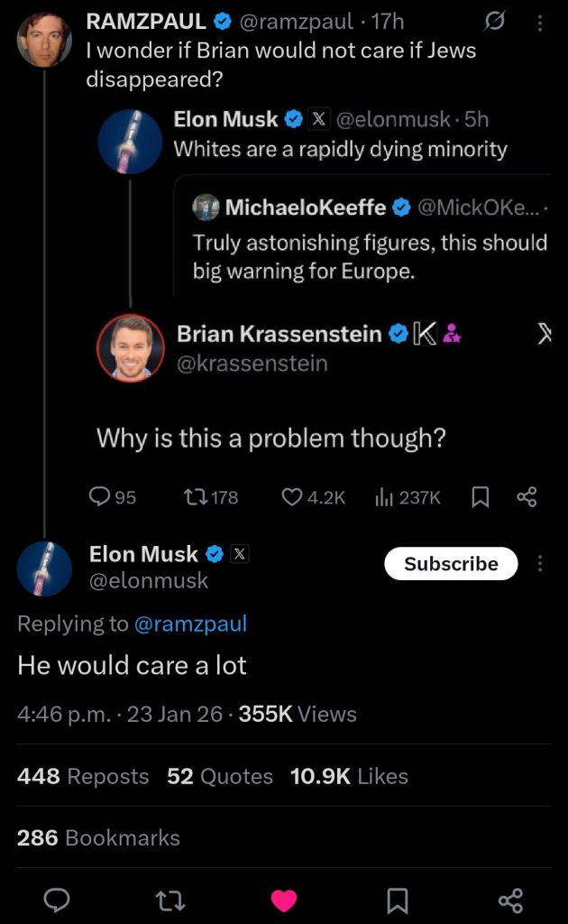Image resolution: width=568 pixels, height=924 pixels.
Task: View the 237K analytics bar icon
Action: tap(382, 496)
